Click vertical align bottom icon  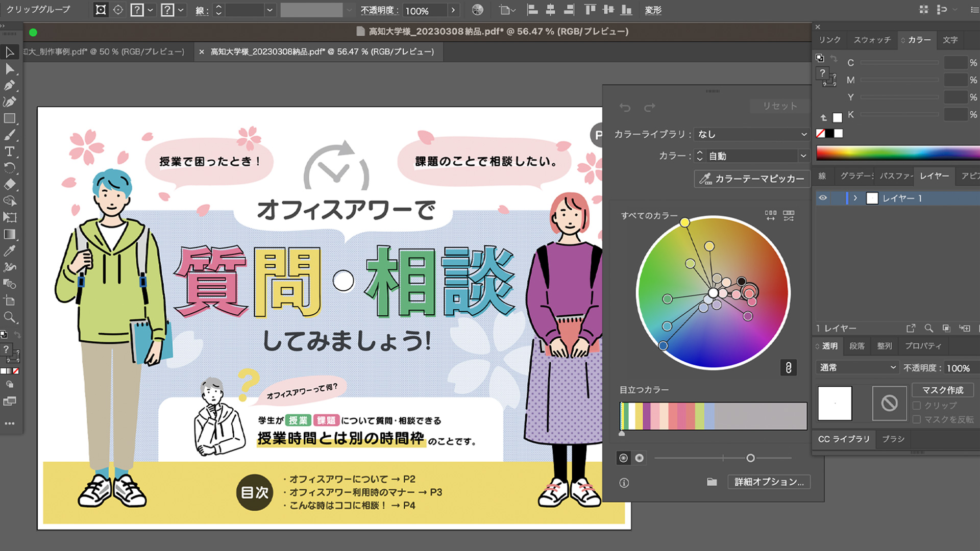626,10
